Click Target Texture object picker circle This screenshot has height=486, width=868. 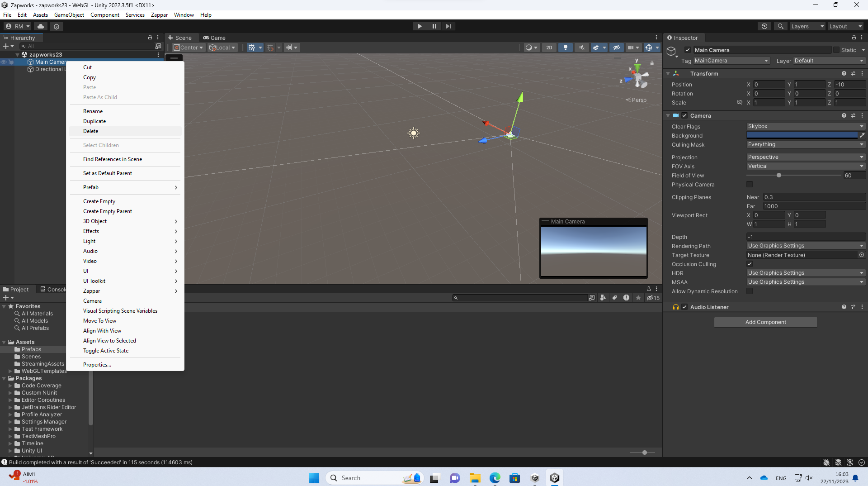click(862, 255)
